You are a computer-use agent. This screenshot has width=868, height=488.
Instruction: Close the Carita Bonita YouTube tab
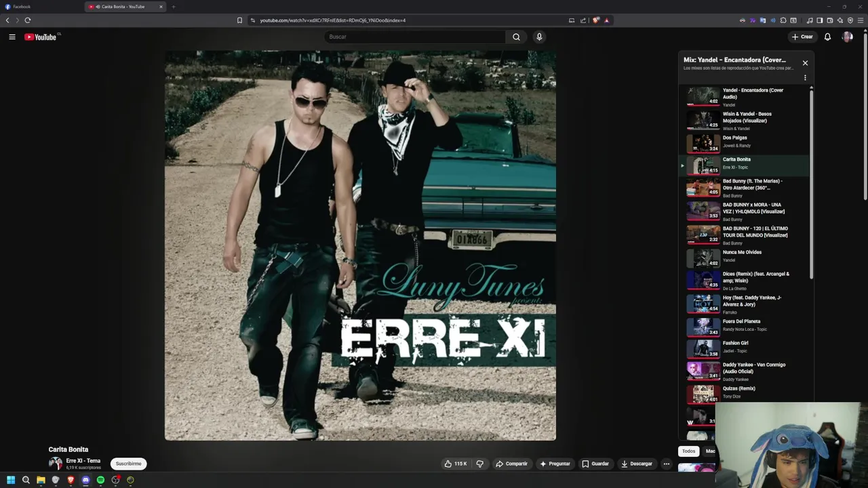(161, 7)
